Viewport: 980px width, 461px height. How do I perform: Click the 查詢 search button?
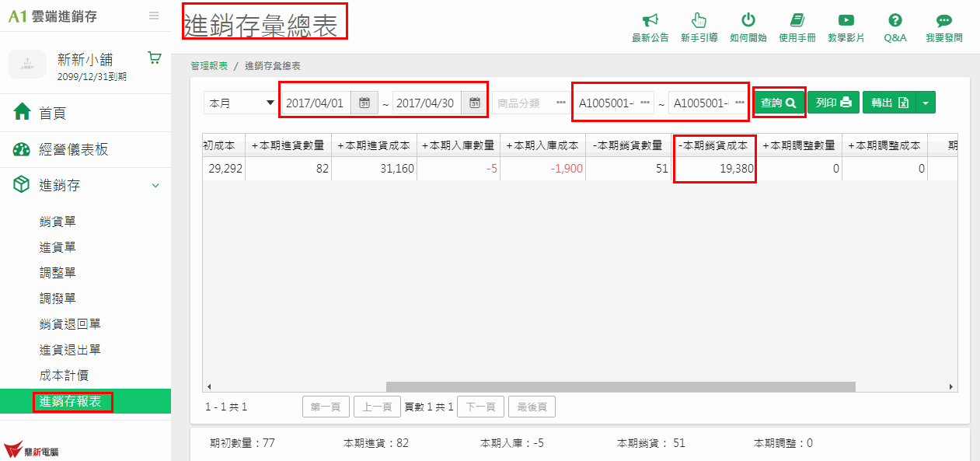pyautogui.click(x=779, y=103)
